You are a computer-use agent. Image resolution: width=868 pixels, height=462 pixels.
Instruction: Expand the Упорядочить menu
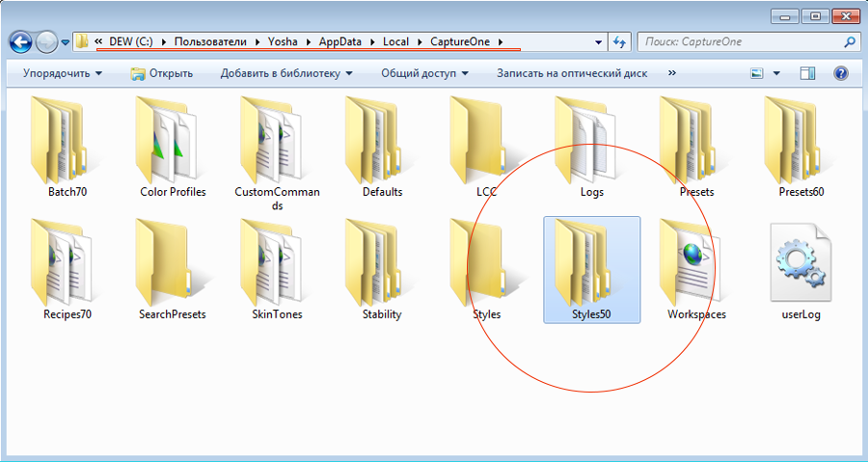tap(63, 73)
